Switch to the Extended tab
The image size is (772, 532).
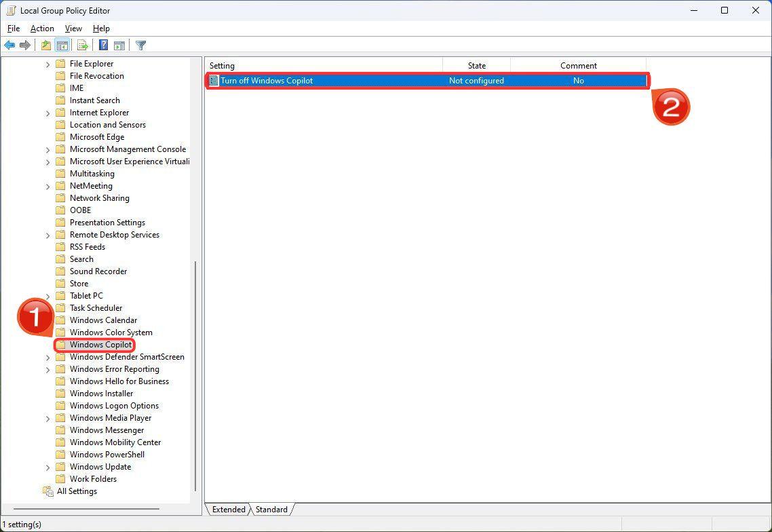229,510
